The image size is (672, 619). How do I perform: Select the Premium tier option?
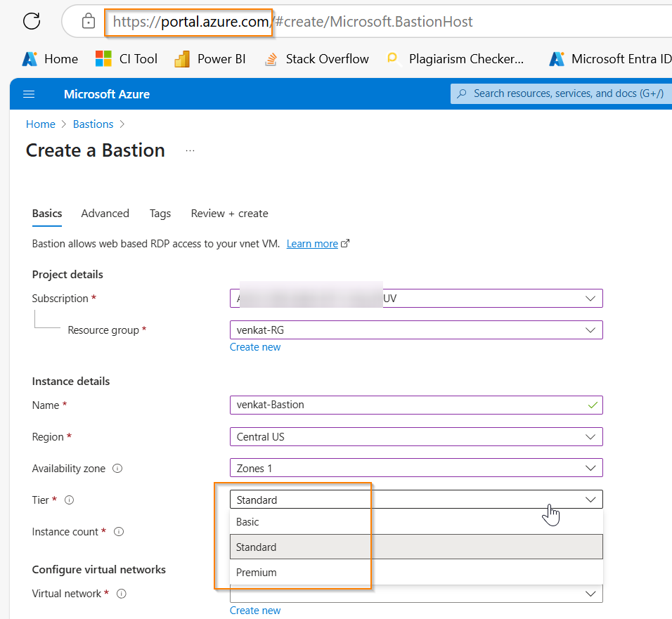click(416, 572)
